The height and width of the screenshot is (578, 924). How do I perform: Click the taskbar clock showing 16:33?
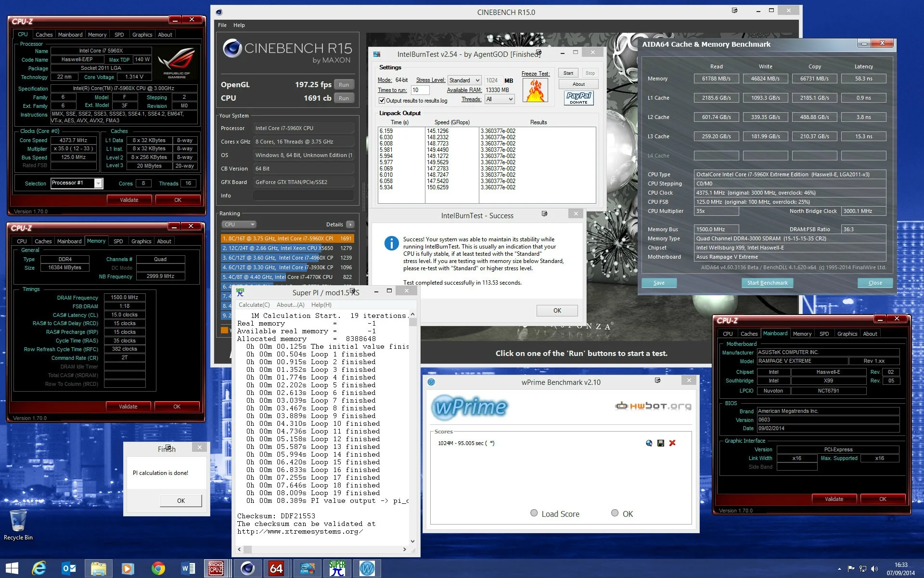[x=900, y=569]
